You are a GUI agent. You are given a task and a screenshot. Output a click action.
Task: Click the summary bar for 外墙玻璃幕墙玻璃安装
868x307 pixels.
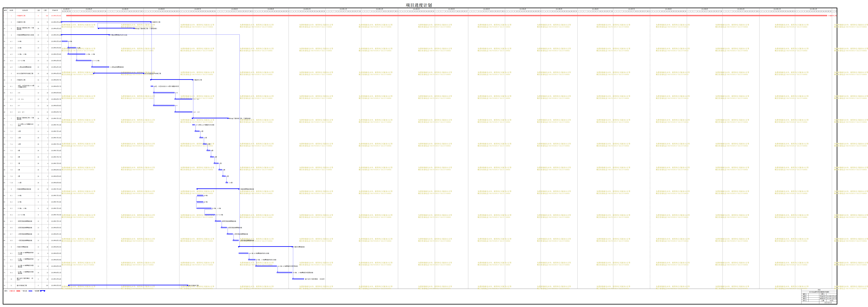(x=218, y=189)
